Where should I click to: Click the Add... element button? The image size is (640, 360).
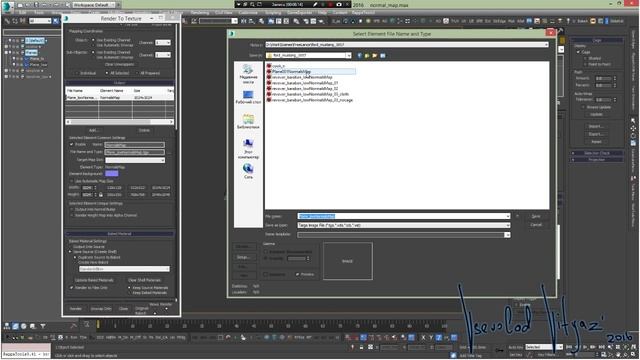click(x=93, y=130)
